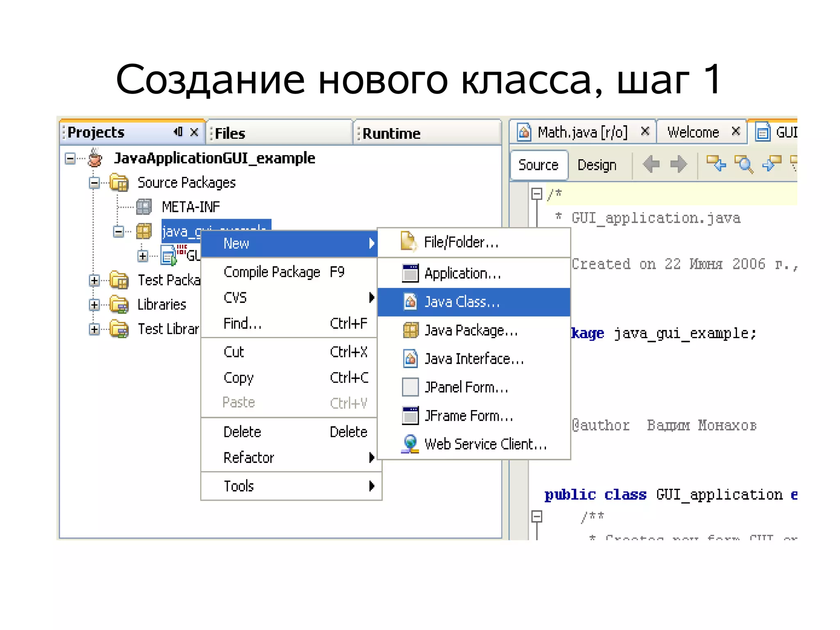Click the Find Selection magnifier toolbar icon
The height and width of the screenshot is (630, 840).
pyautogui.click(x=744, y=164)
